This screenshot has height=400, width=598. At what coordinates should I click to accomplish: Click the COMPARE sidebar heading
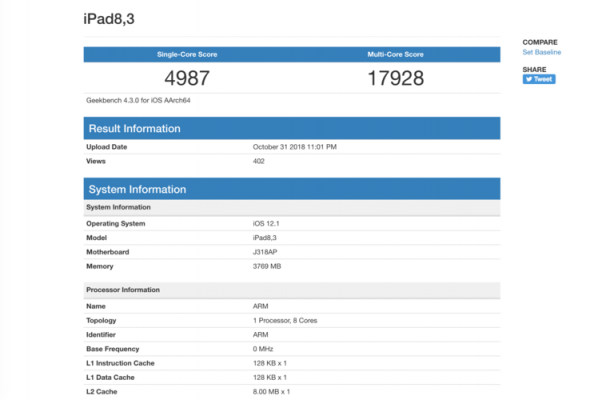(540, 42)
